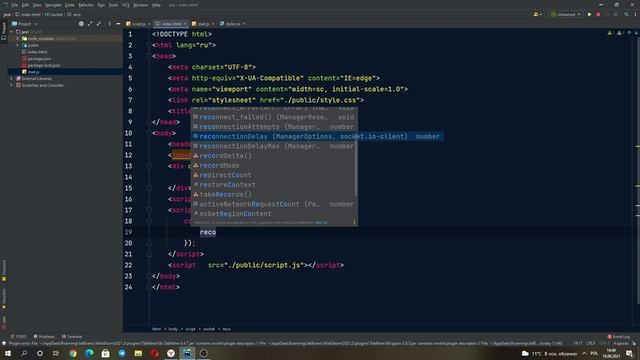Open the Project side tool window tab

4,31
